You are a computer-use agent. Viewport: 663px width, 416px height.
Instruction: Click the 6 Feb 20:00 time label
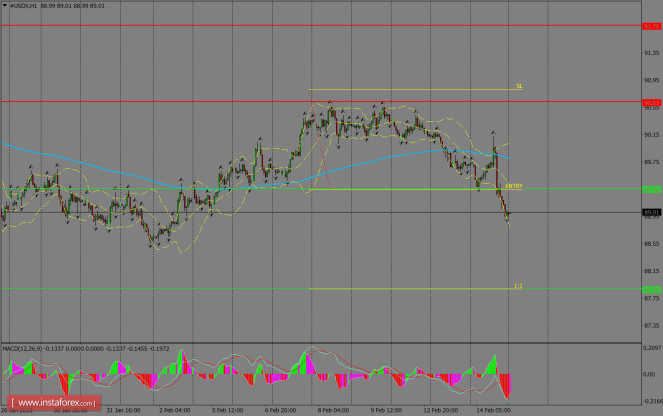(x=280, y=410)
